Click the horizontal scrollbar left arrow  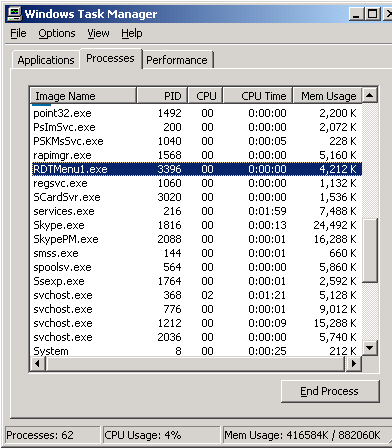coord(38,363)
